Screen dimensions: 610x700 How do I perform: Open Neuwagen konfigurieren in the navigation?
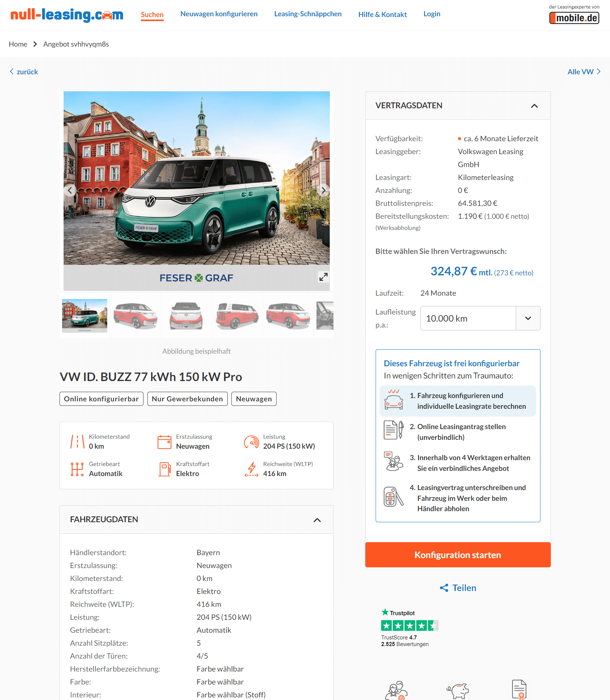pyautogui.click(x=219, y=14)
